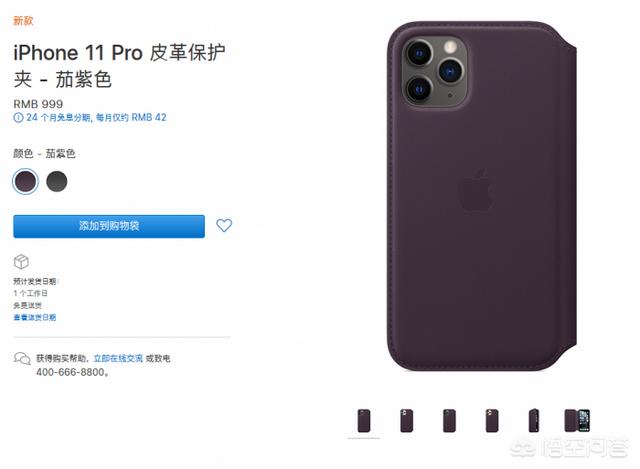Select the open folio thumbnail

577,421
